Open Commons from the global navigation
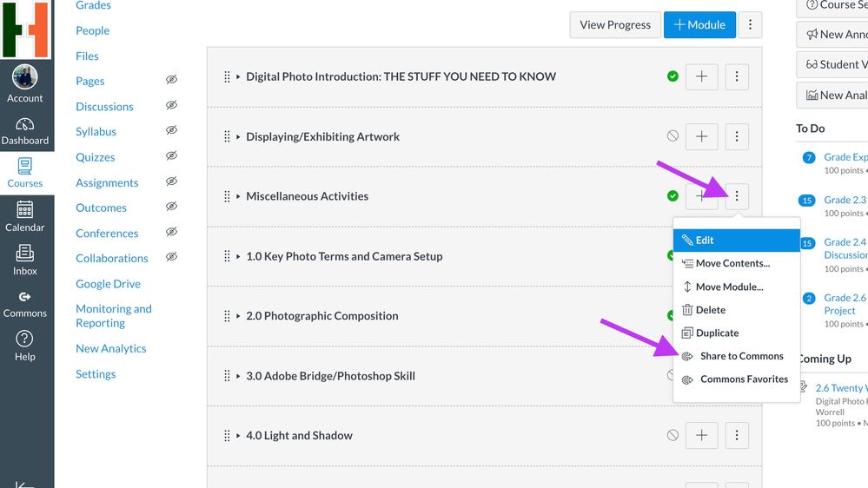Viewport: 868px width, 488px height. [x=24, y=302]
